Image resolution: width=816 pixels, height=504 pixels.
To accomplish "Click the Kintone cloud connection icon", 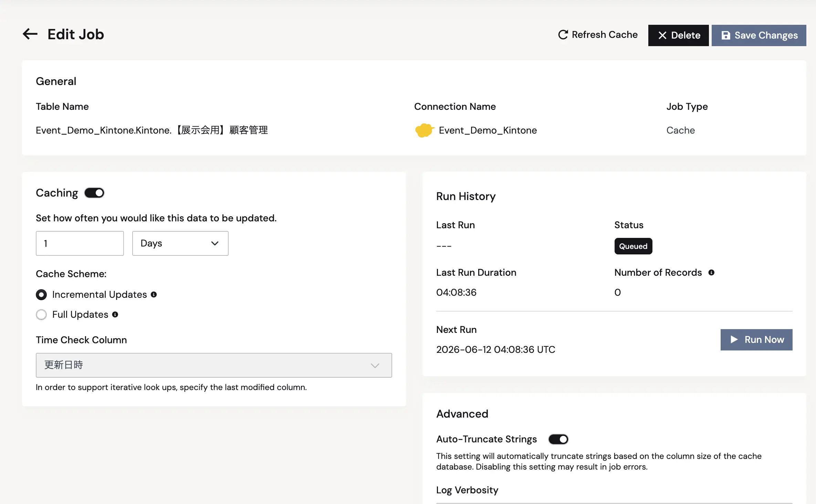I will [x=424, y=130].
